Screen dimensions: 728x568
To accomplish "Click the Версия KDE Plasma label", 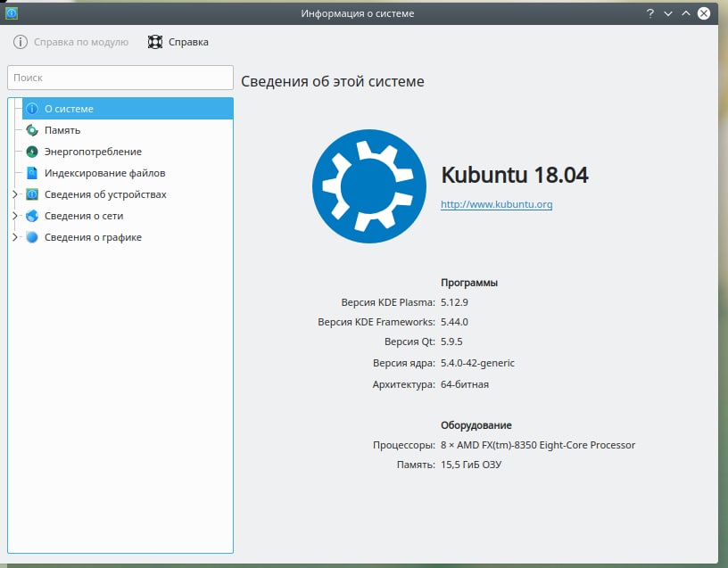I will [388, 302].
